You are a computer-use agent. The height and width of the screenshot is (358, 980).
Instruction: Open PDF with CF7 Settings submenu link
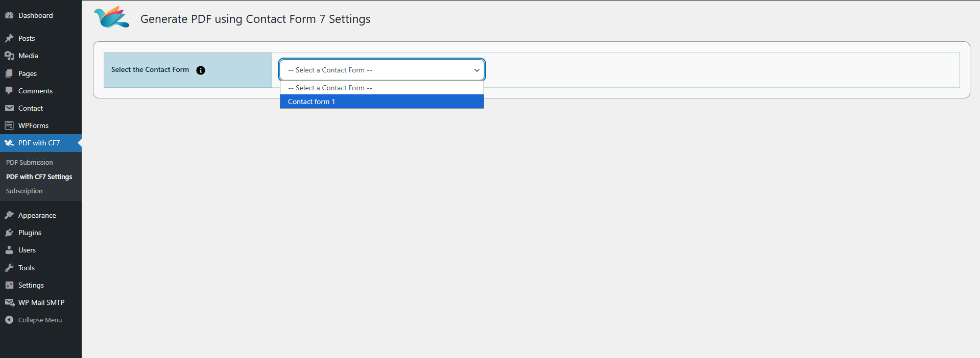pyautogui.click(x=39, y=176)
